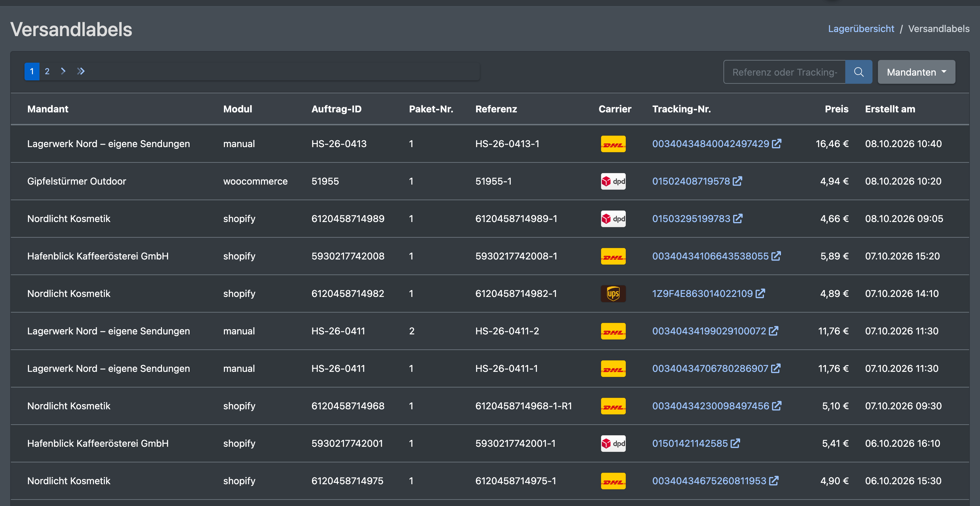Click DHL logo in 5930217742008-1 row

(x=613, y=256)
